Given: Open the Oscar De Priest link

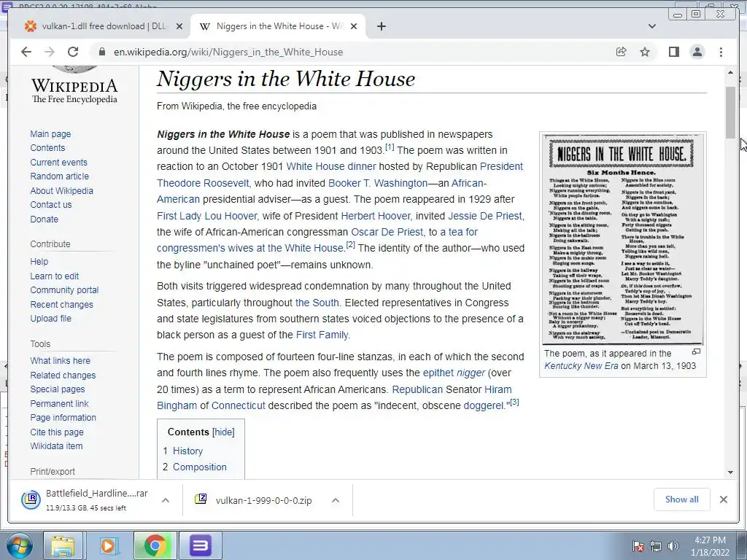Looking at the screenshot, I should coord(387,232).
